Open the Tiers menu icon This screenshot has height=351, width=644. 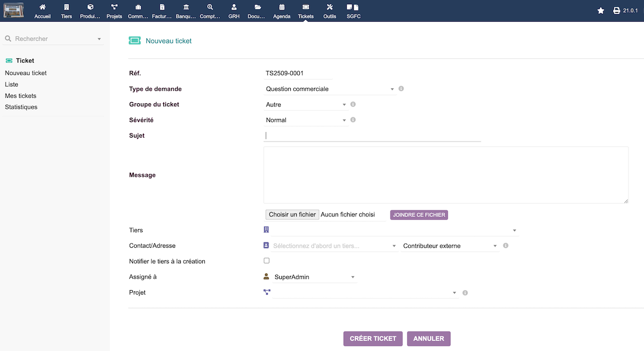pos(66,7)
